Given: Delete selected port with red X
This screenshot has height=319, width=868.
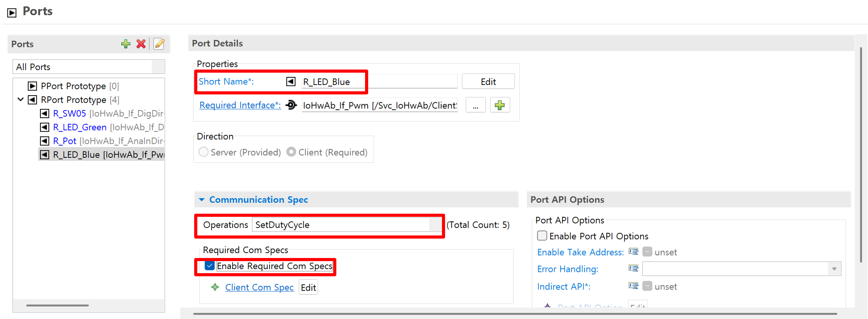Looking at the screenshot, I should click(x=141, y=44).
